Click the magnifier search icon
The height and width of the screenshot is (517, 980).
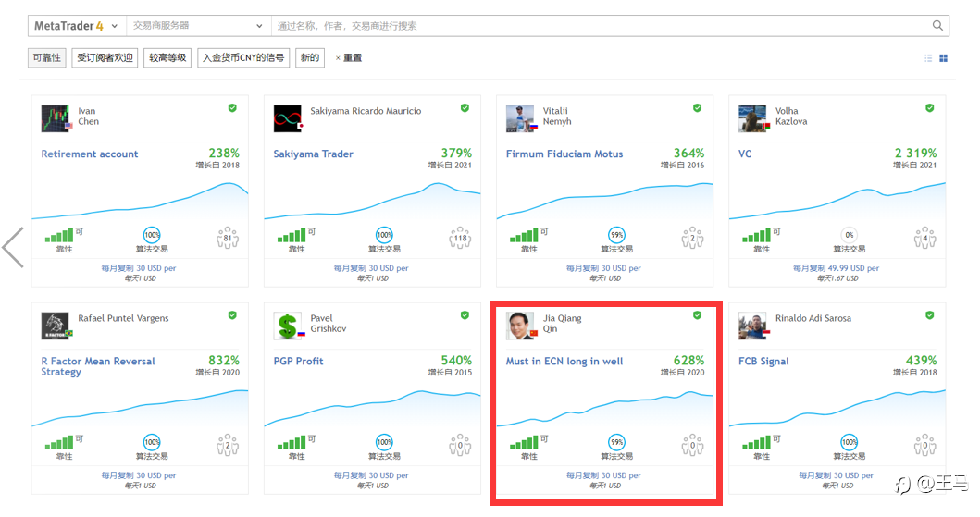937,26
